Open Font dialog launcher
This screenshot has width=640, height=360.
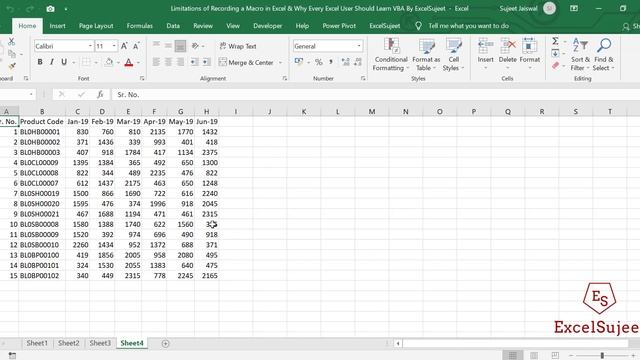click(142, 78)
